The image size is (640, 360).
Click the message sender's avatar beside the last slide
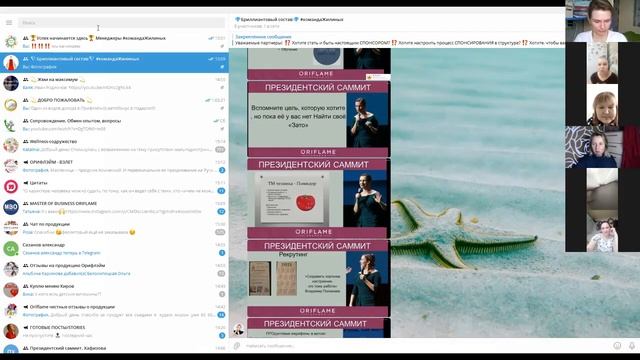pos(238,329)
